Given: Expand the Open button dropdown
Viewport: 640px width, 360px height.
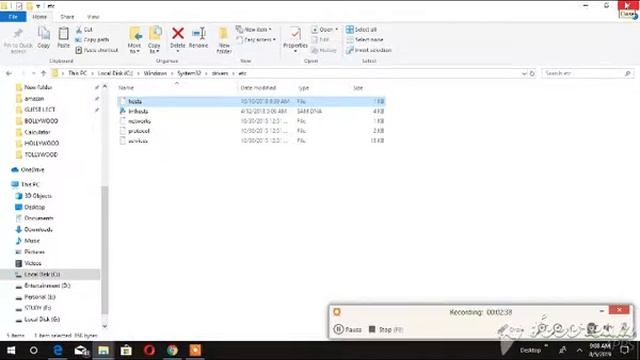Looking at the screenshot, I should click(337, 29).
